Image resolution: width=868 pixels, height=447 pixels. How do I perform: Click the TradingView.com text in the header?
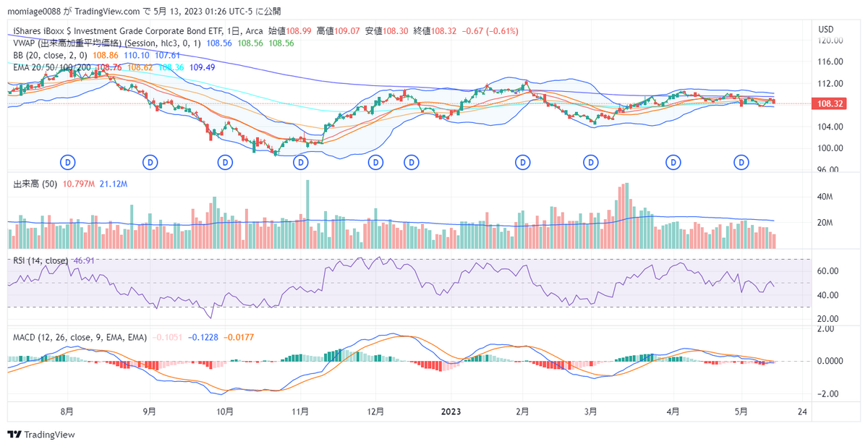(108, 12)
